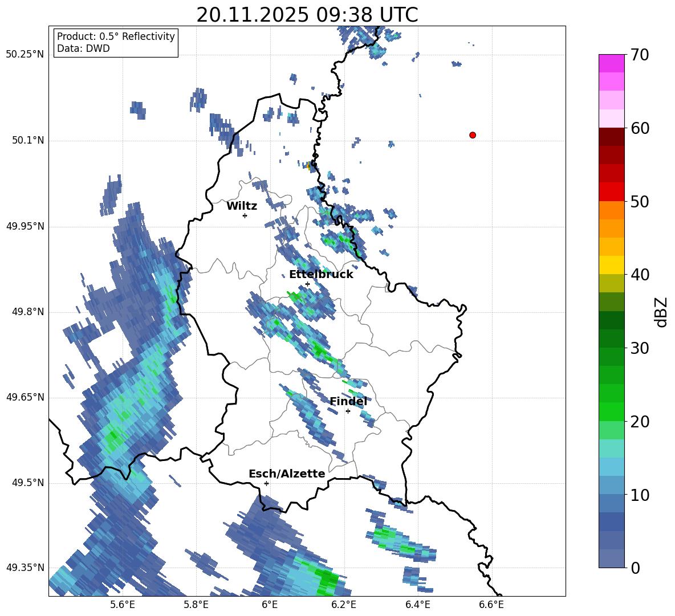Click the Ettelbruck cross marker
This screenshot has width=675, height=616.
pyautogui.click(x=307, y=284)
